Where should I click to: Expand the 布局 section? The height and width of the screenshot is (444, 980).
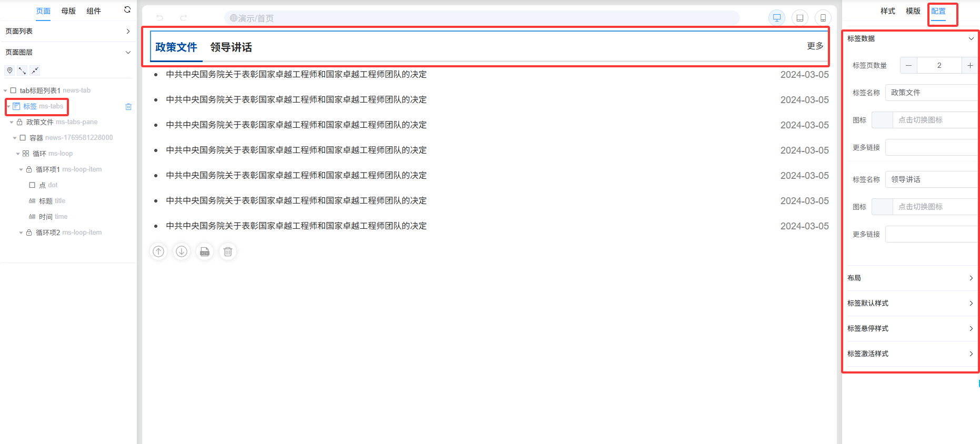click(909, 278)
